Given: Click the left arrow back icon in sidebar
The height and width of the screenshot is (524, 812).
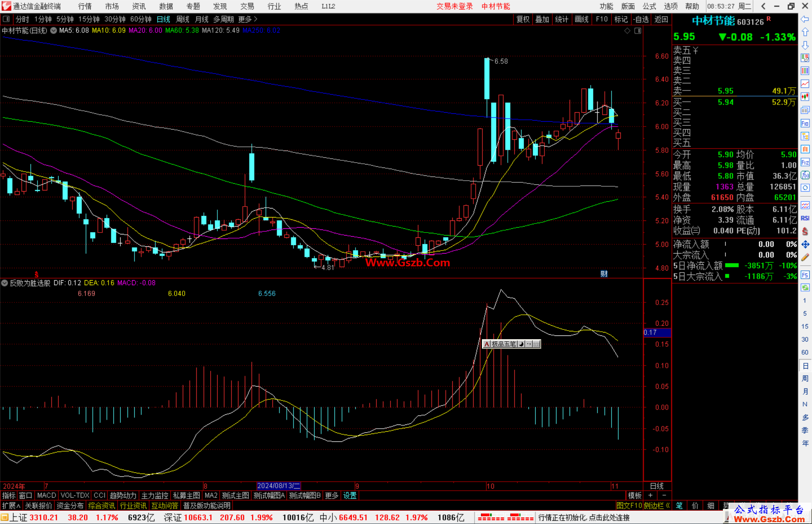Looking at the screenshot, I should click(x=805, y=19).
